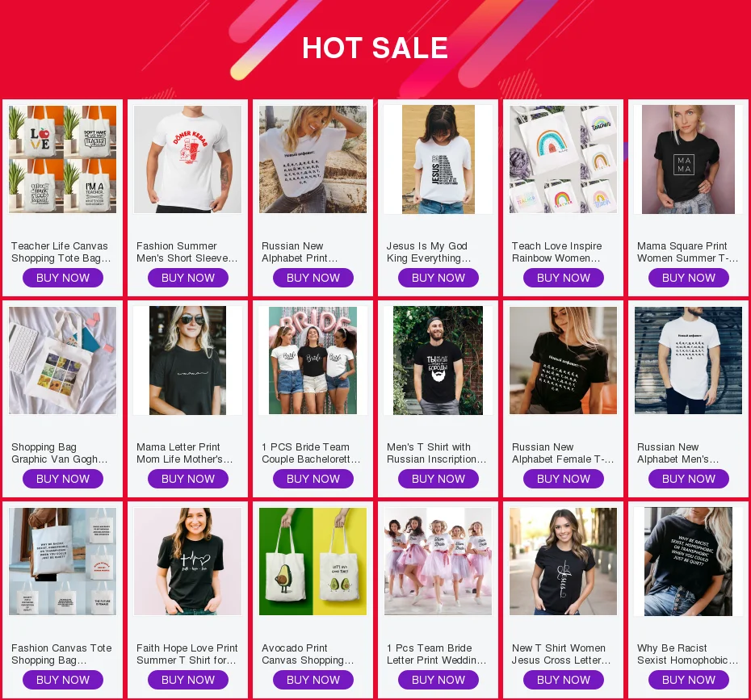Image resolution: width=751 pixels, height=700 pixels.
Task: View the Jesus Is My God shirt image
Action: (438, 159)
